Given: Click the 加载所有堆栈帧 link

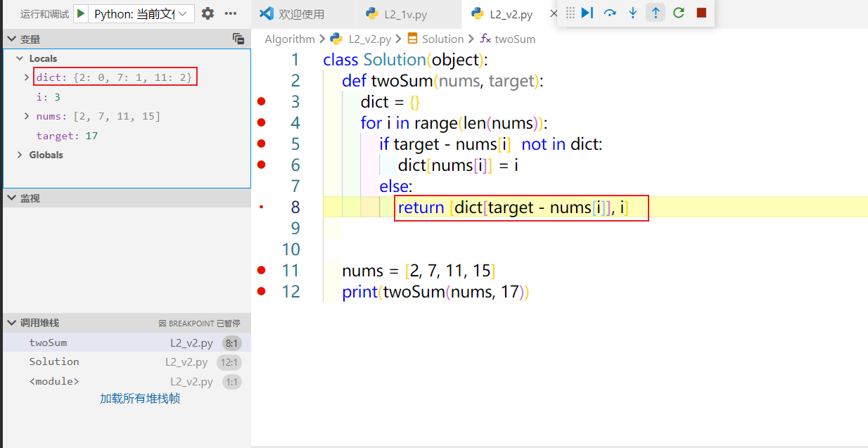Looking at the screenshot, I should tap(140, 399).
